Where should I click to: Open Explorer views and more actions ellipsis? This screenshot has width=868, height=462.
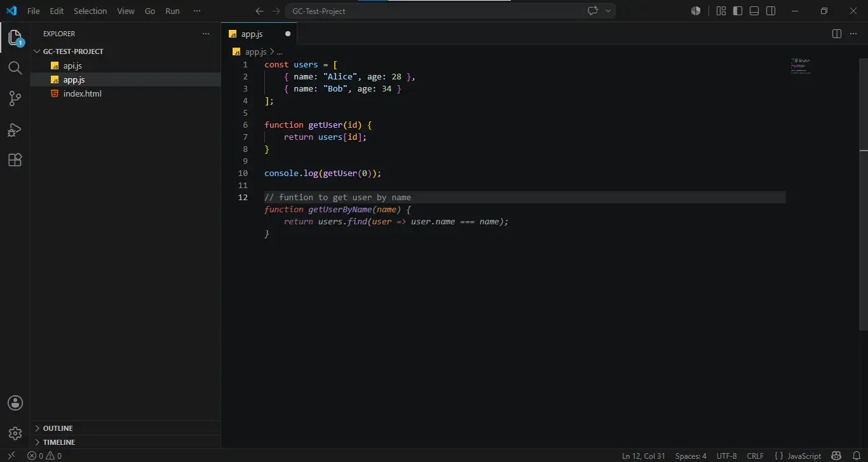205,34
